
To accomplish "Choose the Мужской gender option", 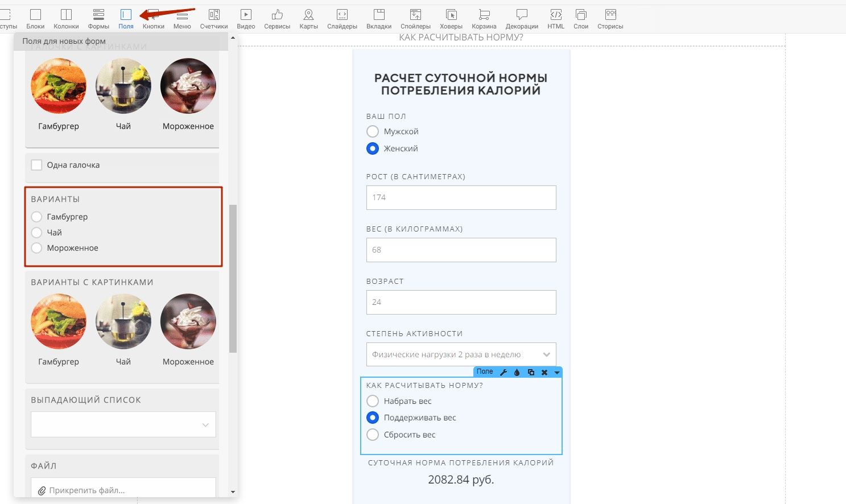I will (373, 131).
